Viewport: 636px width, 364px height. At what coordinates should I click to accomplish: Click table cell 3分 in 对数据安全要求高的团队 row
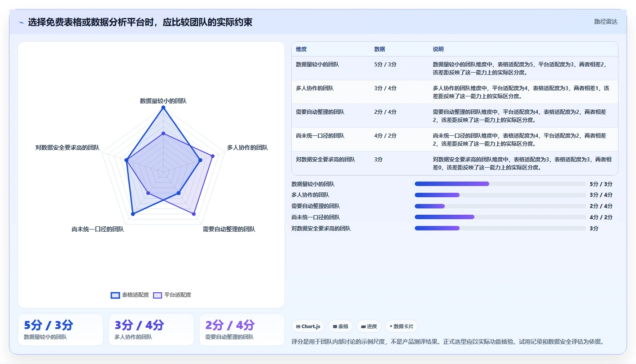click(378, 159)
